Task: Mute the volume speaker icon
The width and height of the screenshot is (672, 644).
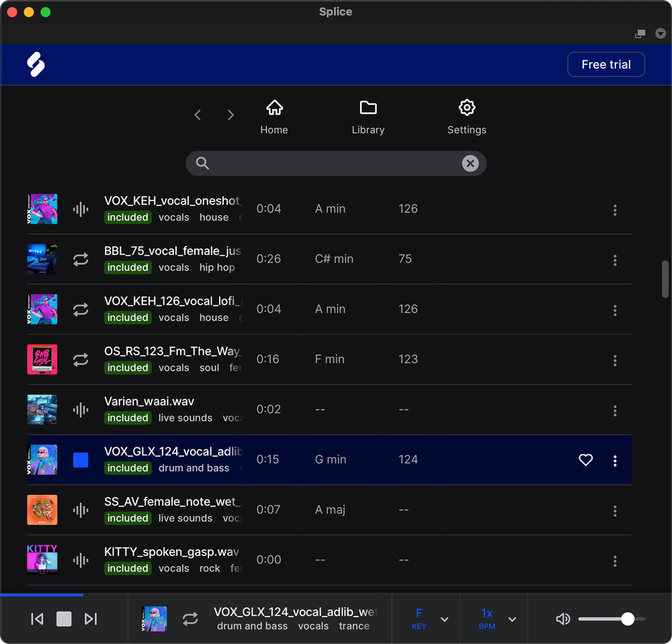Action: (563, 619)
